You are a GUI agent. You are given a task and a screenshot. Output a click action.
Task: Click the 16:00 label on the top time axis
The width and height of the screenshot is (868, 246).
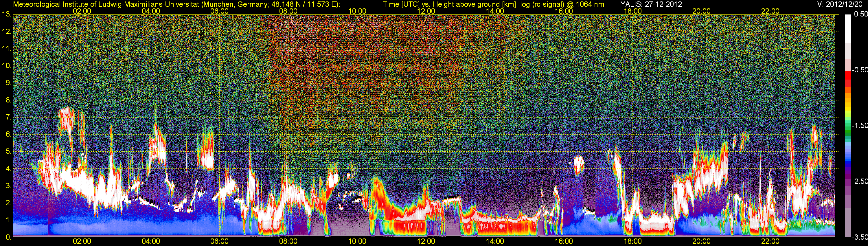564,11
